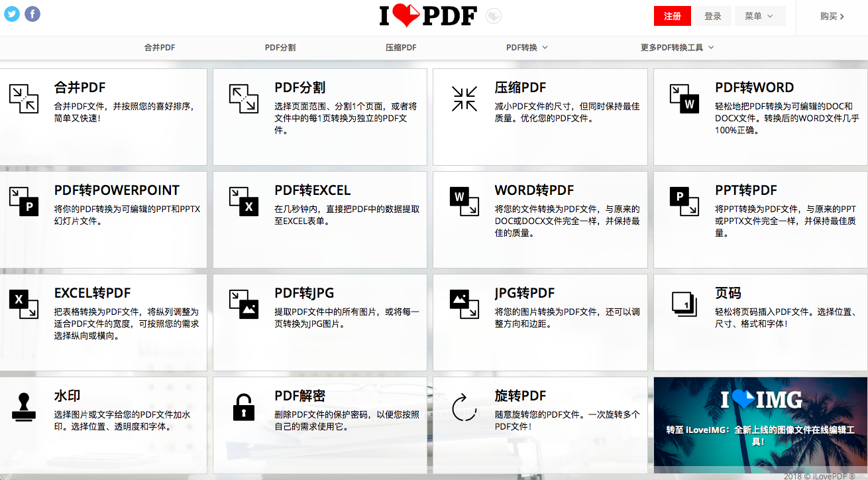
Task: Click the Twitter bird icon
Action: [12, 14]
